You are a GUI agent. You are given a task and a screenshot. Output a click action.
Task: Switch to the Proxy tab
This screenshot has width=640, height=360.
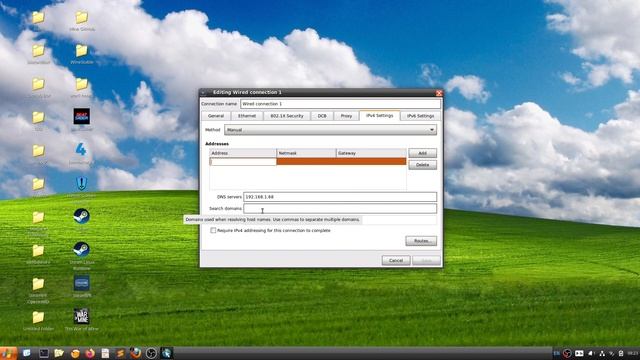point(346,116)
